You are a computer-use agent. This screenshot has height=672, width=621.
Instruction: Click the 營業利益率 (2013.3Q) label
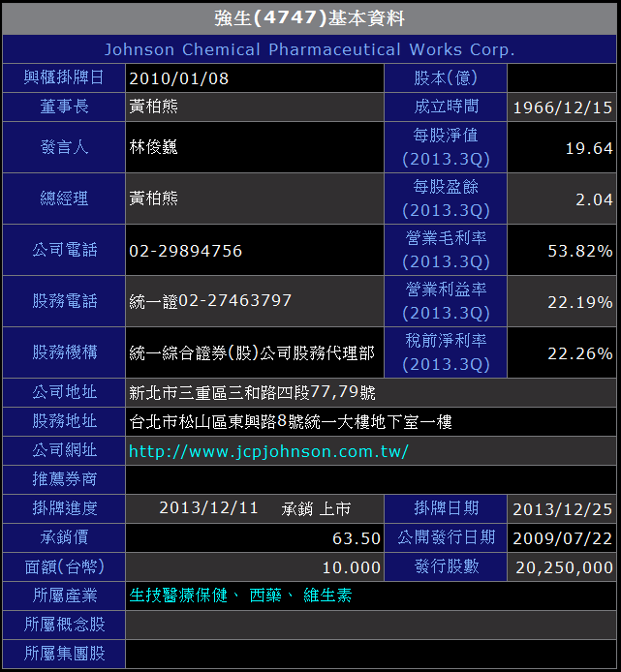pos(446,301)
